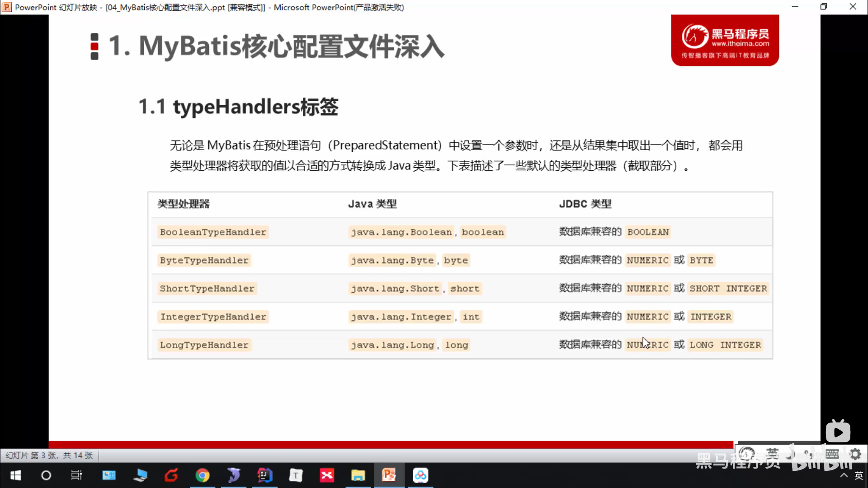Select the PowerPoint taskbar icon
The image size is (868, 488).
(389, 475)
